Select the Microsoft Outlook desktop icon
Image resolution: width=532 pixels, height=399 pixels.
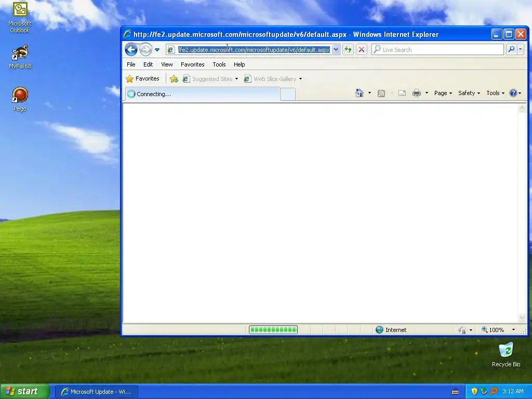coord(20,18)
